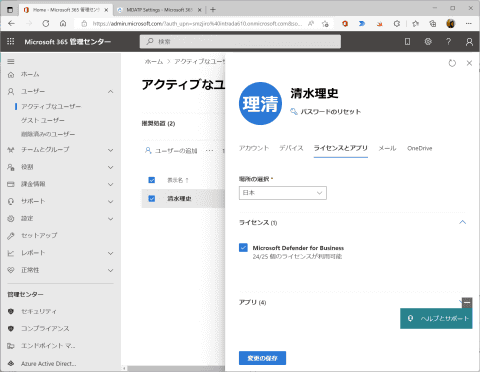
Task: Click the 検索 search box
Action: (240, 42)
